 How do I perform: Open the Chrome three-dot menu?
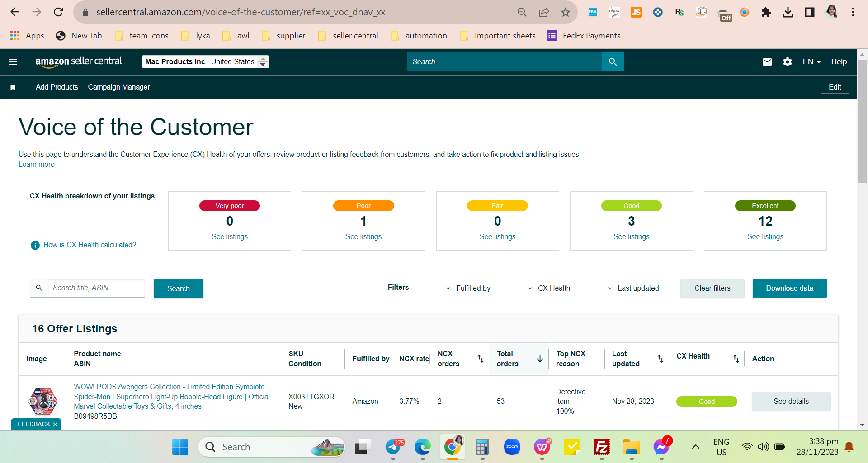pos(853,12)
